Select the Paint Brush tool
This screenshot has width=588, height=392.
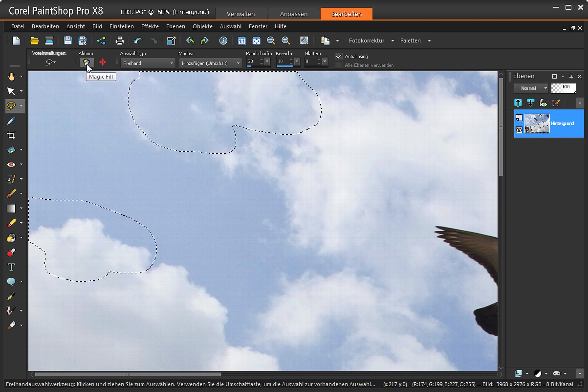coord(11,194)
